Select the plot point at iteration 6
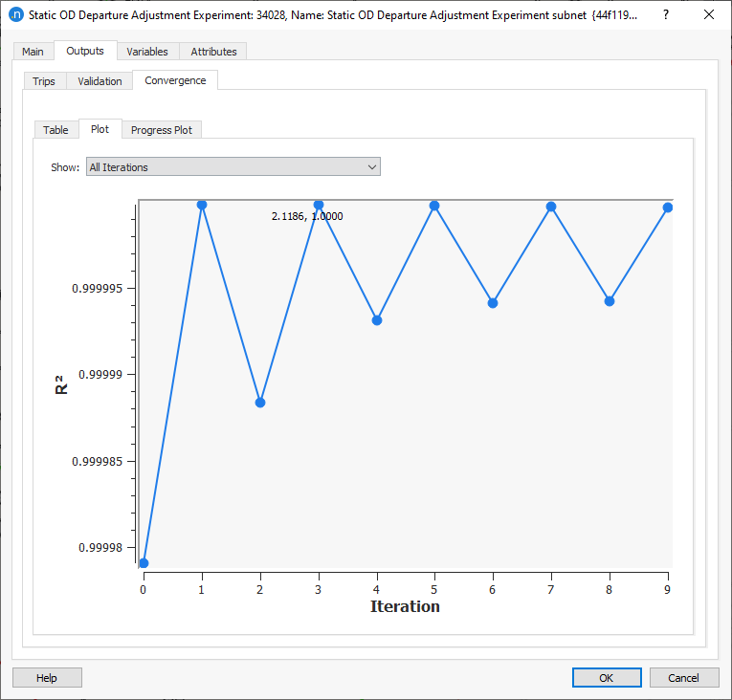Image resolution: width=732 pixels, height=700 pixels. 493,303
